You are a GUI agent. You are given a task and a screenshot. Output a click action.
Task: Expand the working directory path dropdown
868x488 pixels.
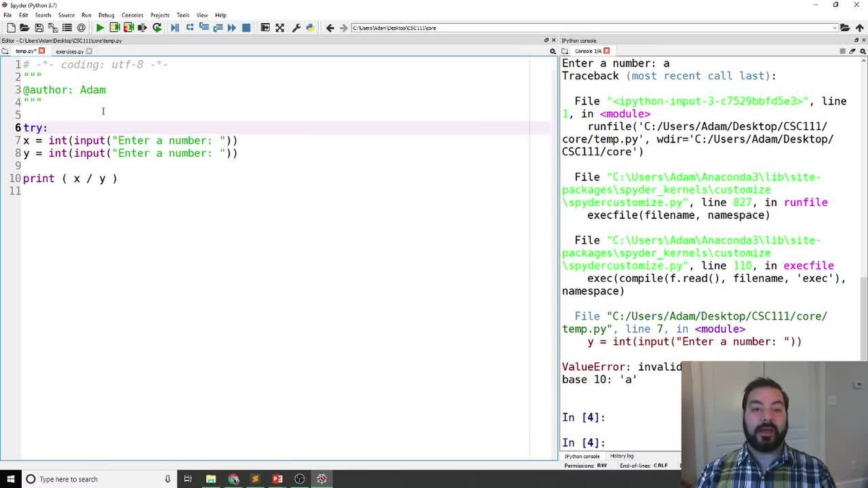pos(835,27)
